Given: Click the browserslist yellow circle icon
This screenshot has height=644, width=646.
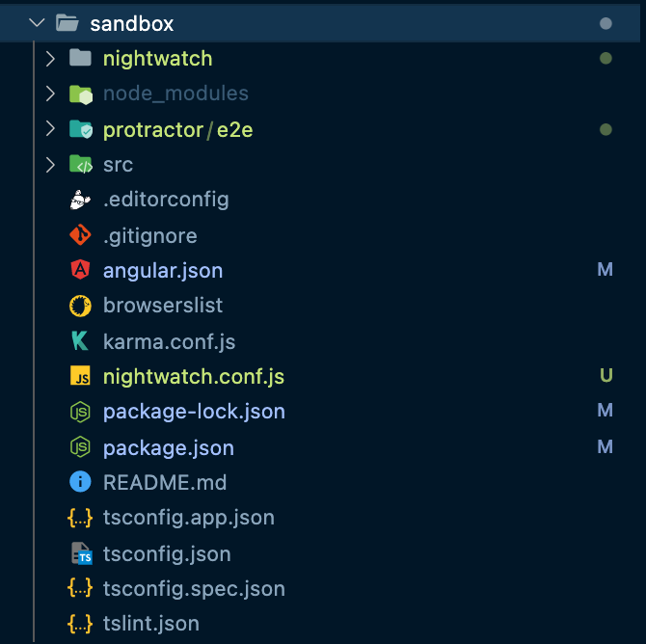Looking at the screenshot, I should point(80,306).
